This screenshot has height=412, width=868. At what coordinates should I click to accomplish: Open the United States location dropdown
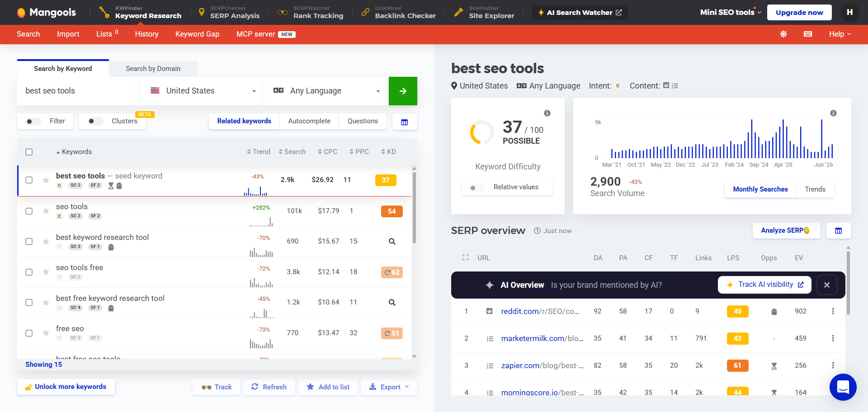click(x=203, y=91)
